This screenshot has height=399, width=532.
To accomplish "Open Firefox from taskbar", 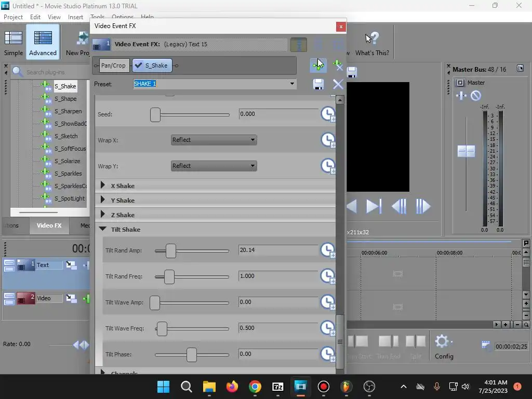I will [232, 387].
